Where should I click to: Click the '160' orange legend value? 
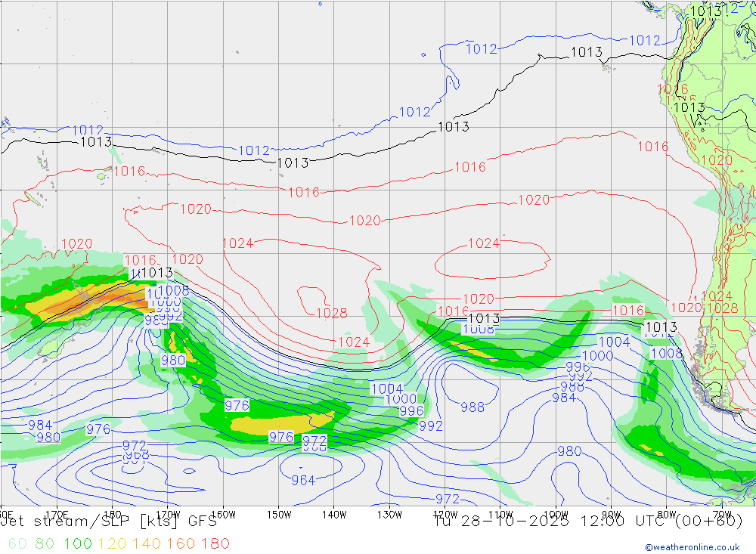click(181, 543)
